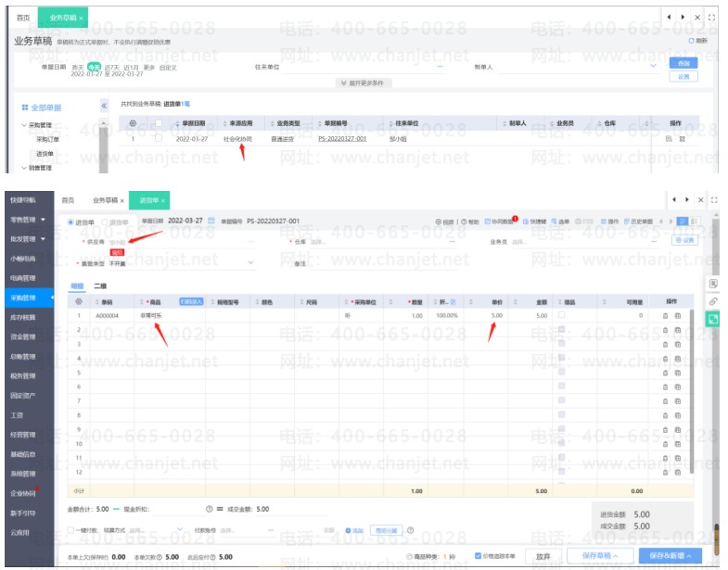This screenshot has width=728, height=570.
Task: Collapse the 销售管理 tree node
Action: [25, 168]
